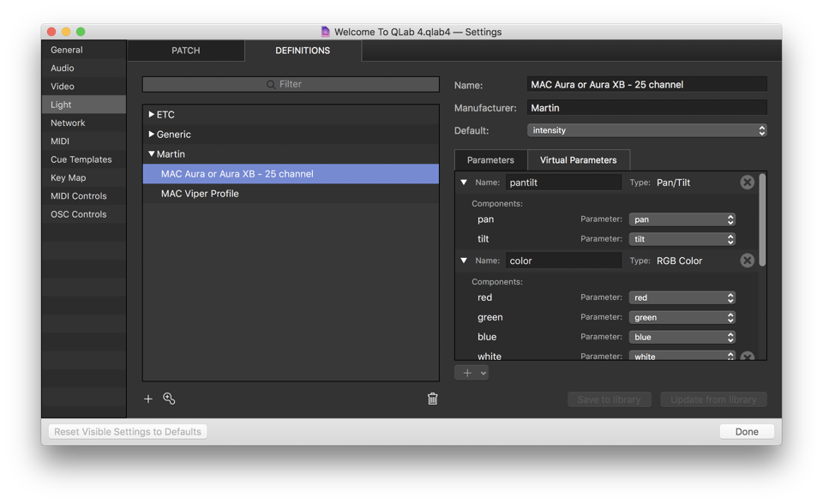
Task: Click the trash icon to delete definition
Action: tap(432, 399)
